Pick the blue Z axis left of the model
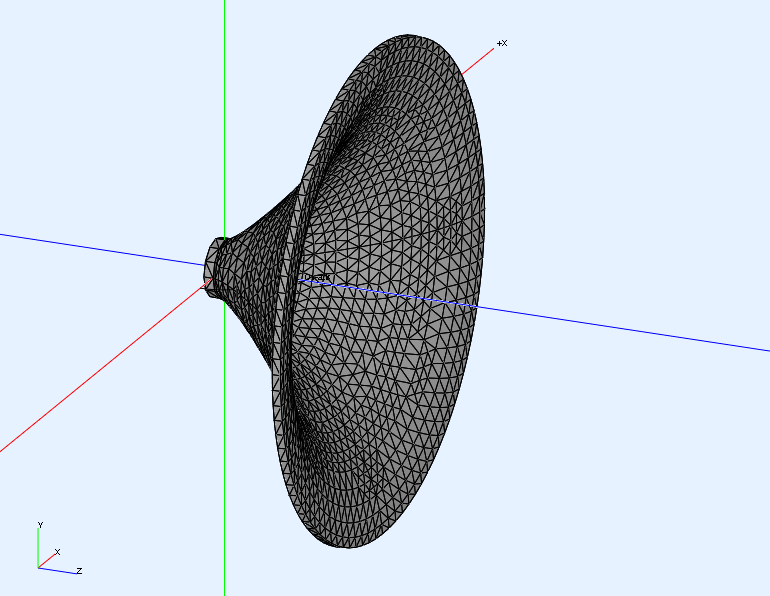 (x=100, y=248)
